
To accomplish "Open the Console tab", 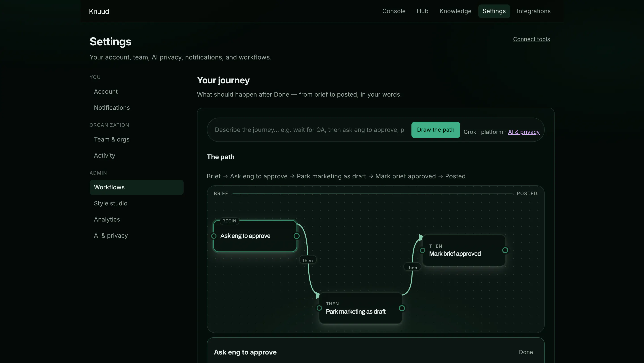I will 394,11.
